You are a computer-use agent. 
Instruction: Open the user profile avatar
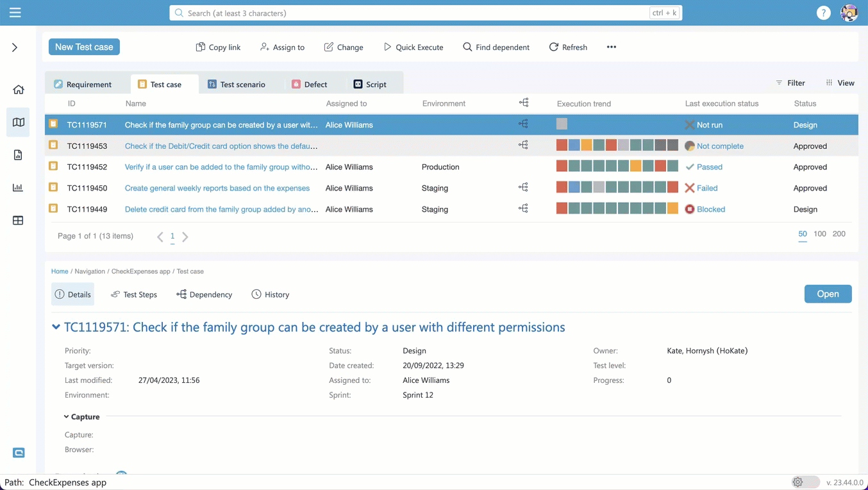click(x=849, y=13)
